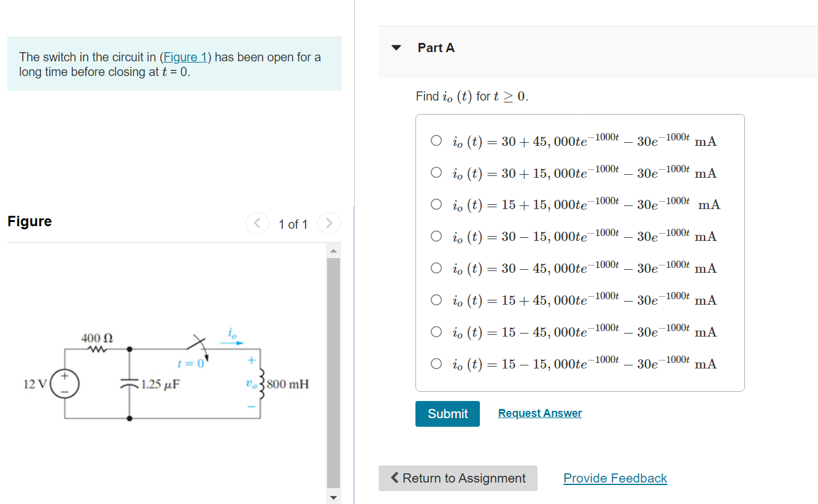Open the Provide Feedback page
Image resolution: width=818 pixels, height=504 pixels.
point(615,478)
